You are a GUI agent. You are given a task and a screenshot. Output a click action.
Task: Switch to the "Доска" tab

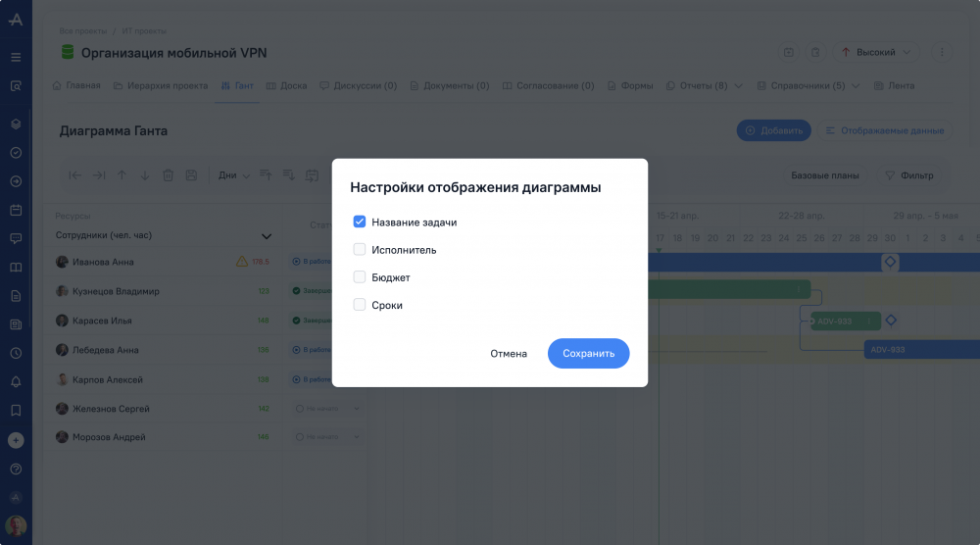tap(286, 86)
